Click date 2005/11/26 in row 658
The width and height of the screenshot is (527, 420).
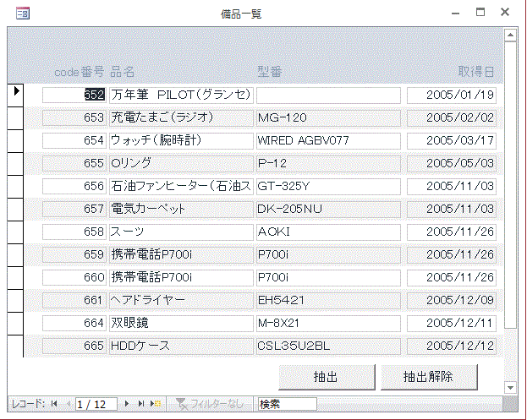point(452,232)
